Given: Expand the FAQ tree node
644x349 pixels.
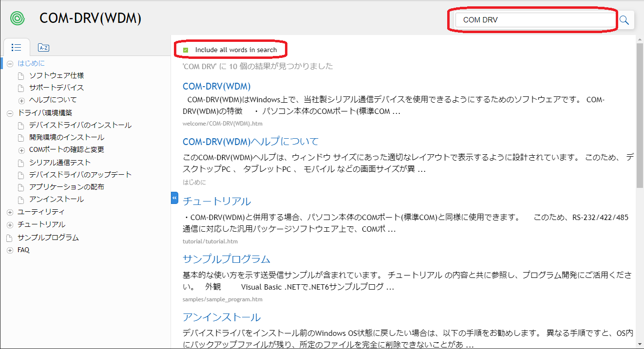Looking at the screenshot, I should (x=10, y=250).
